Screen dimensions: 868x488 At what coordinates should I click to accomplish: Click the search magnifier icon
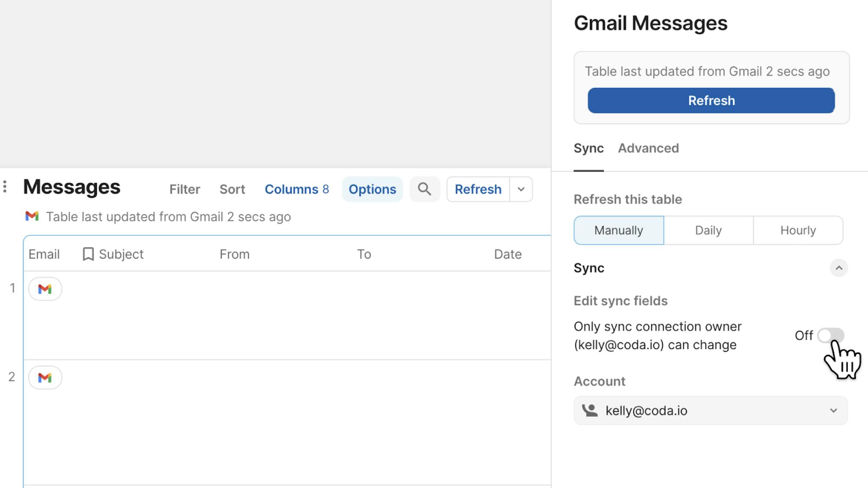click(x=424, y=189)
